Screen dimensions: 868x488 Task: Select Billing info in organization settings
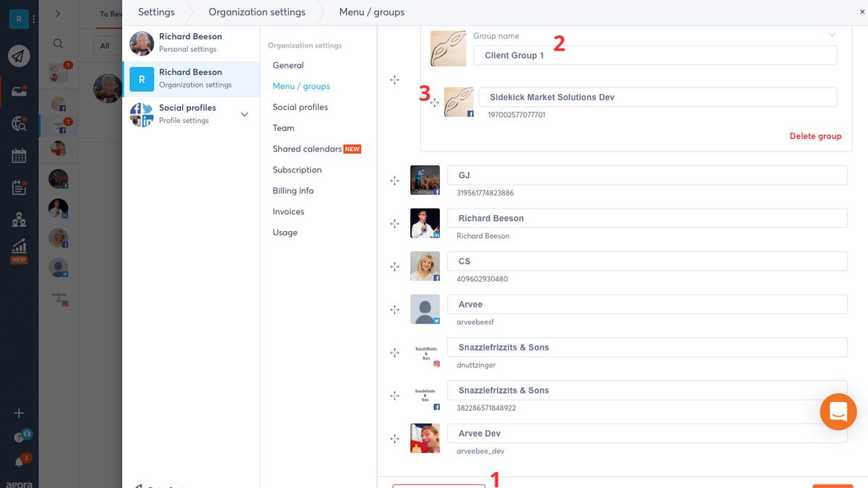point(293,190)
